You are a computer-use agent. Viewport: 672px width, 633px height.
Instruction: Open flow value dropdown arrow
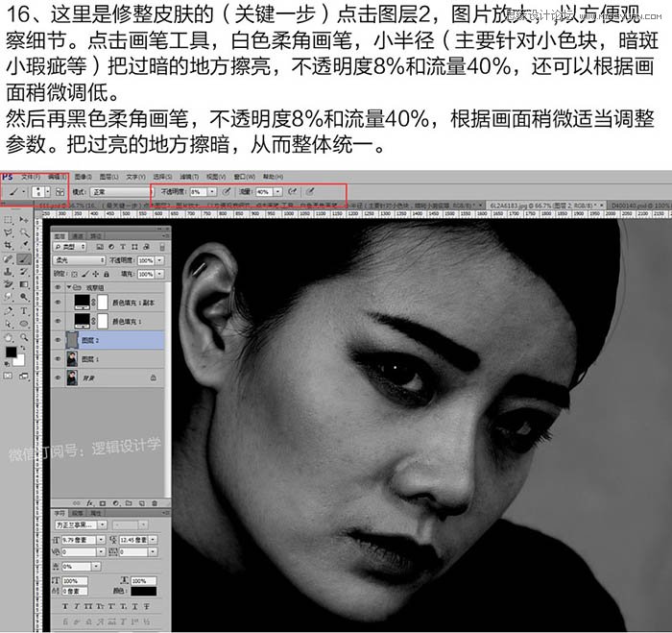[x=277, y=192]
